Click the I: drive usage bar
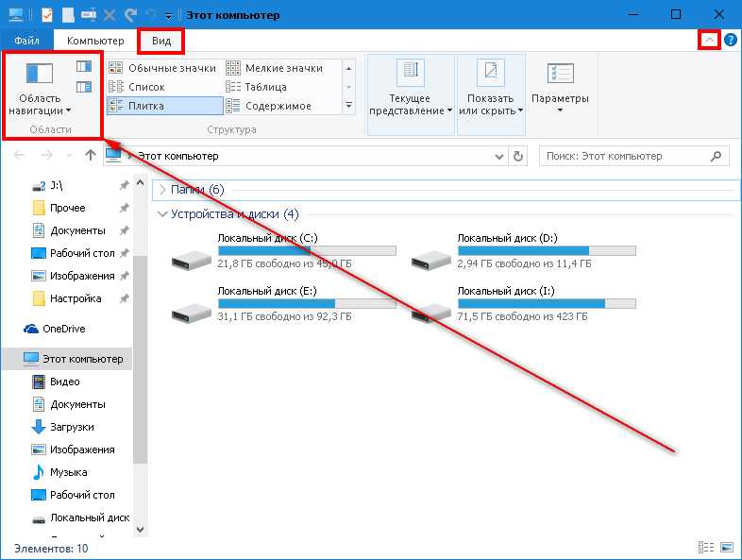Image resolution: width=742 pixels, height=560 pixels. pyautogui.click(x=547, y=303)
